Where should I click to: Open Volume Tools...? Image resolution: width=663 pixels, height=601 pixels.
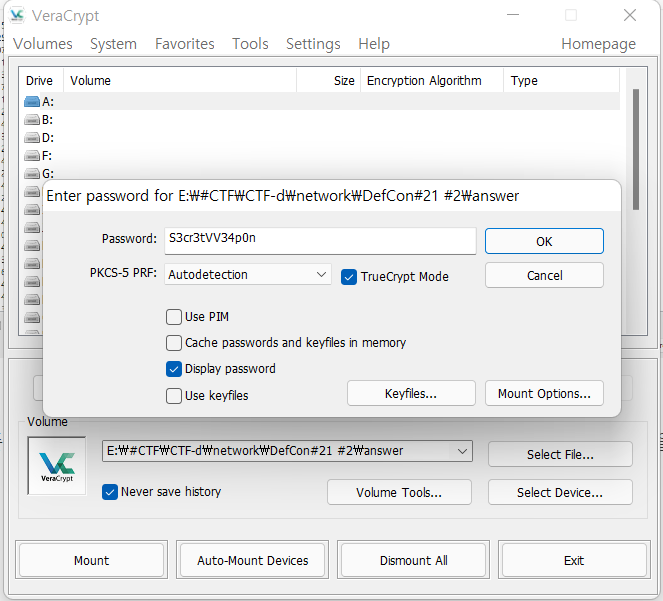click(x=399, y=492)
